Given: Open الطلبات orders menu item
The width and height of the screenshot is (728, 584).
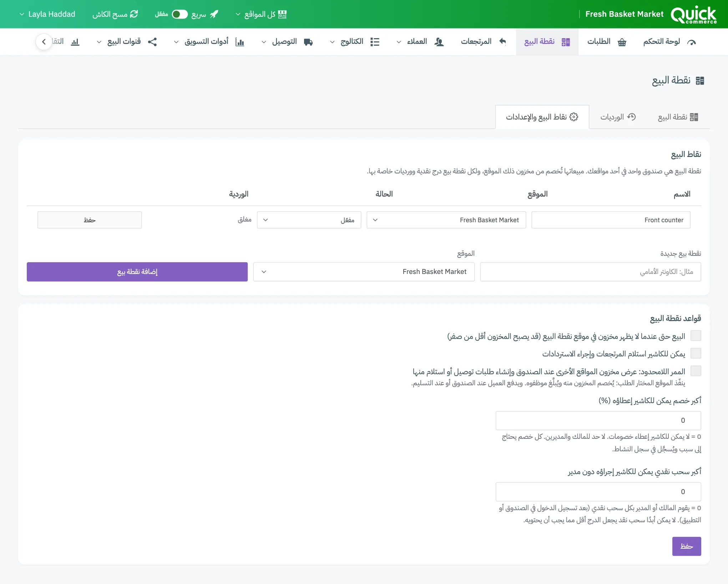Looking at the screenshot, I should click(607, 42).
